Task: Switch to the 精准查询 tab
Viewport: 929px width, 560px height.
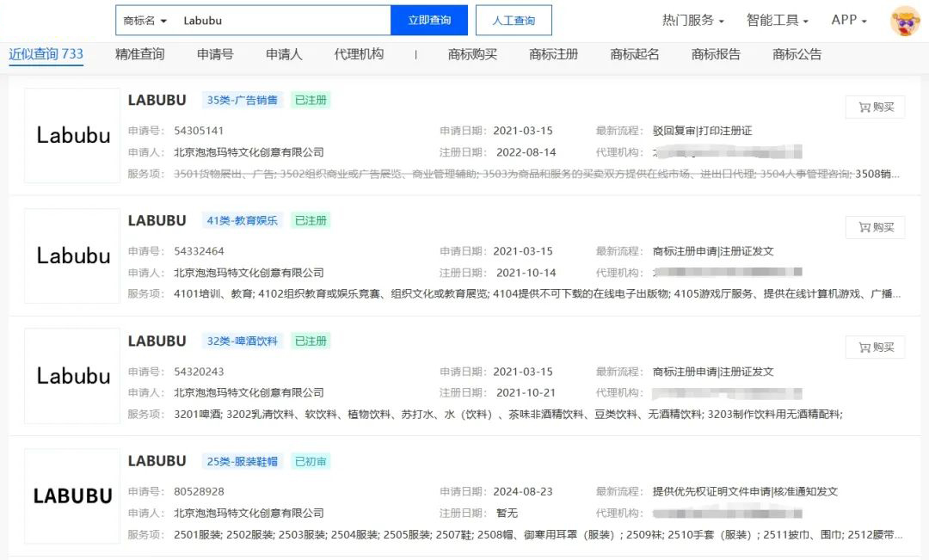Action: click(139, 54)
